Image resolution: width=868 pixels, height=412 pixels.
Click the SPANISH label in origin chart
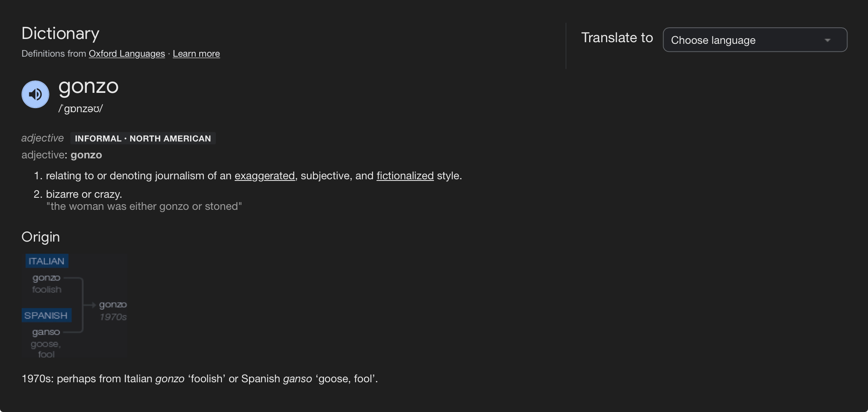tap(46, 316)
